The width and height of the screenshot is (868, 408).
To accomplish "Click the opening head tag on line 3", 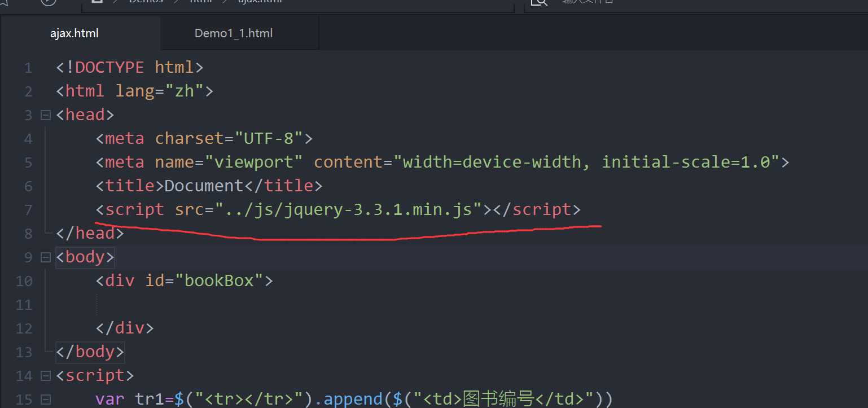I will [85, 115].
